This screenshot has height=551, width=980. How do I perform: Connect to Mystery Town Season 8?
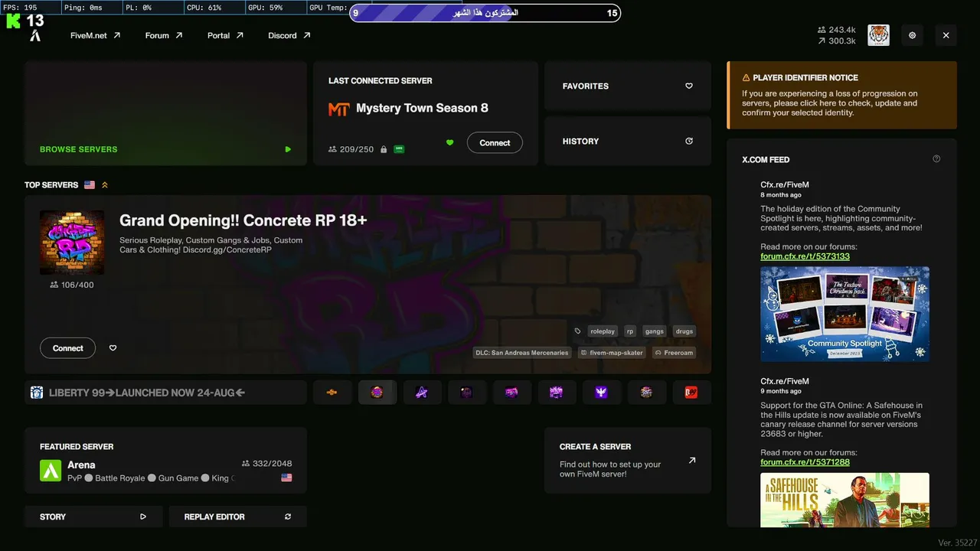[495, 143]
